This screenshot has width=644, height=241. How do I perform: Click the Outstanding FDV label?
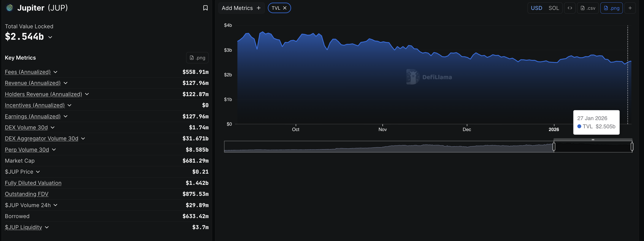coord(27,194)
